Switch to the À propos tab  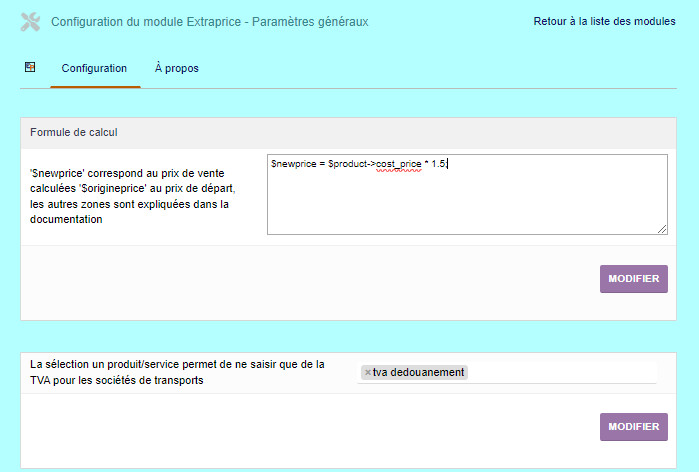(x=177, y=68)
